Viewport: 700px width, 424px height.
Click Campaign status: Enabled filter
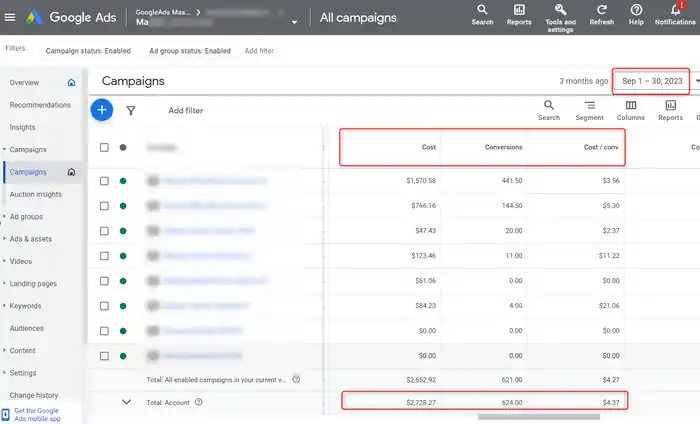pyautogui.click(x=88, y=51)
